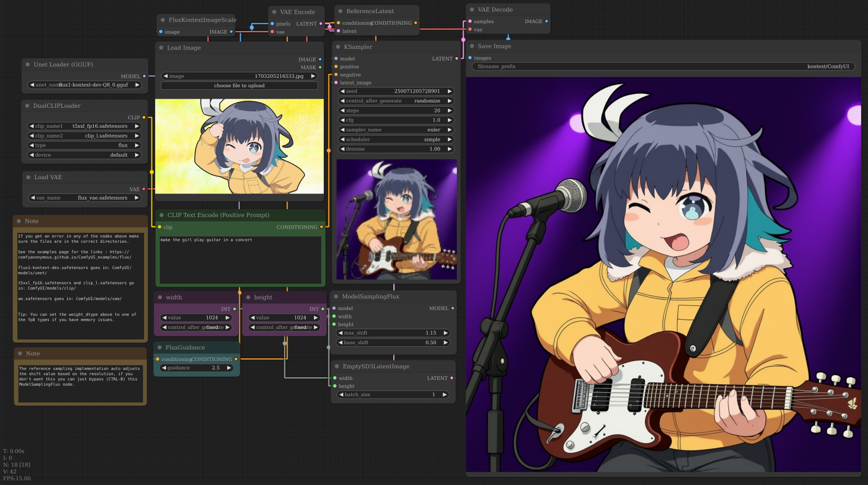Collapse the Save Image node dot
868x485 pixels.
point(472,46)
